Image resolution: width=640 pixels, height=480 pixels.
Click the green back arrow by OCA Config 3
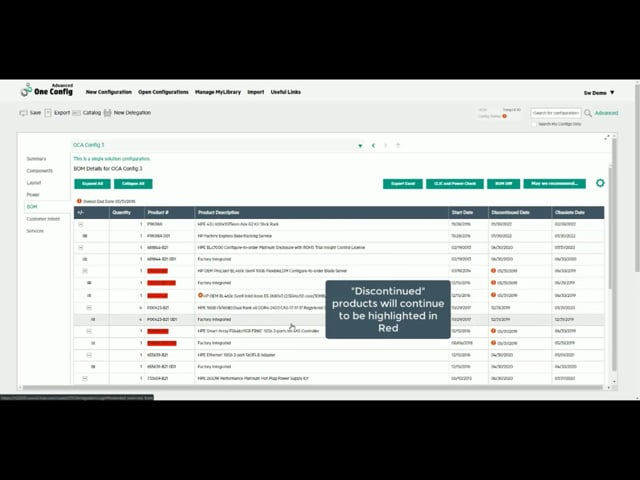[x=373, y=146]
